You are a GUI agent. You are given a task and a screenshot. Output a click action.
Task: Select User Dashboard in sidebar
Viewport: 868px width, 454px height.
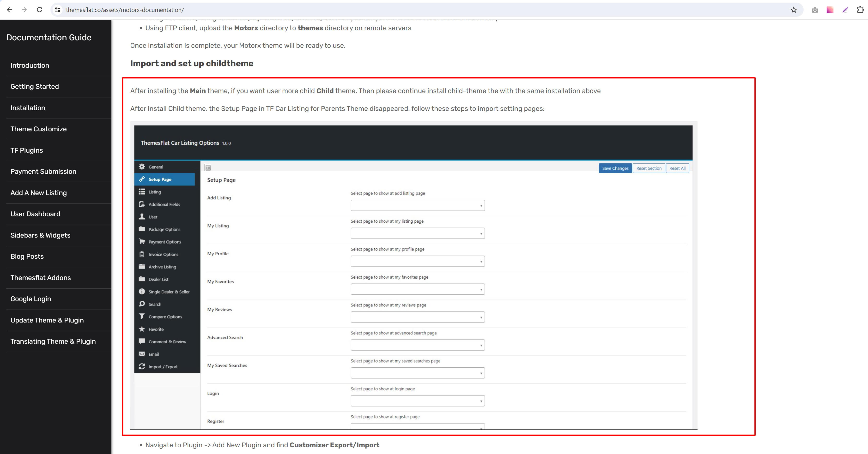coord(35,214)
